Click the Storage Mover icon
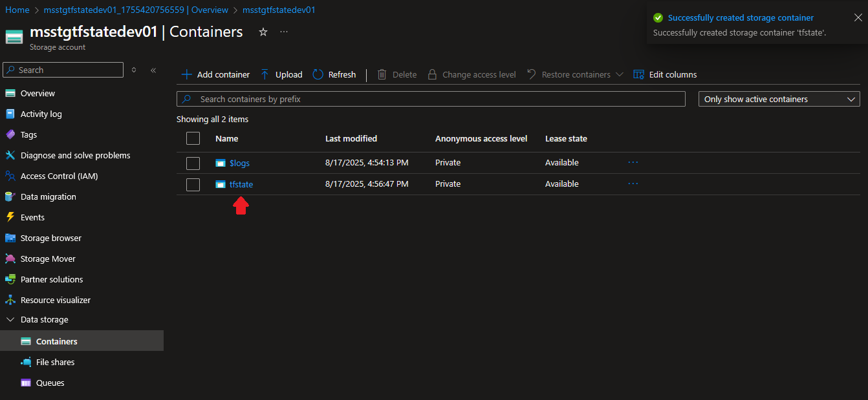 click(x=10, y=258)
